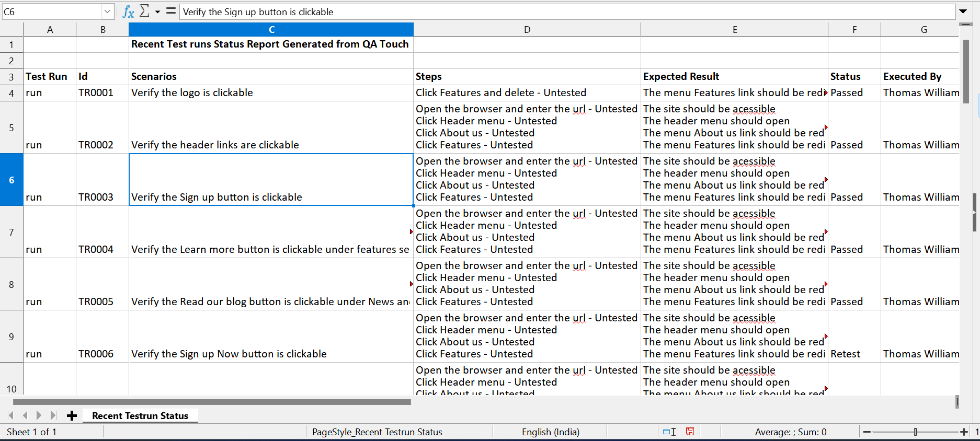Image resolution: width=980 pixels, height=441 pixels.
Task: Click the 'Scenarios' header cell
Action: 271,77
